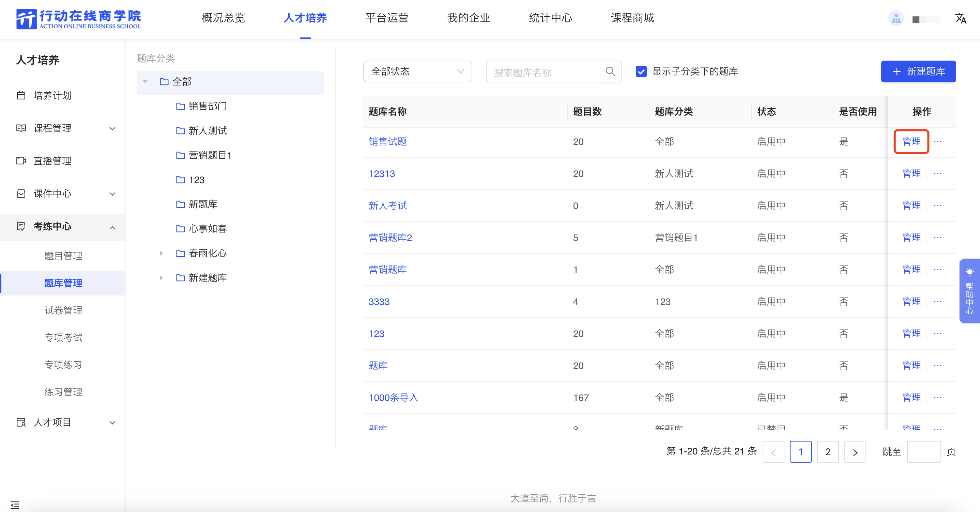Open the 全部状态 dropdown

coord(417,71)
